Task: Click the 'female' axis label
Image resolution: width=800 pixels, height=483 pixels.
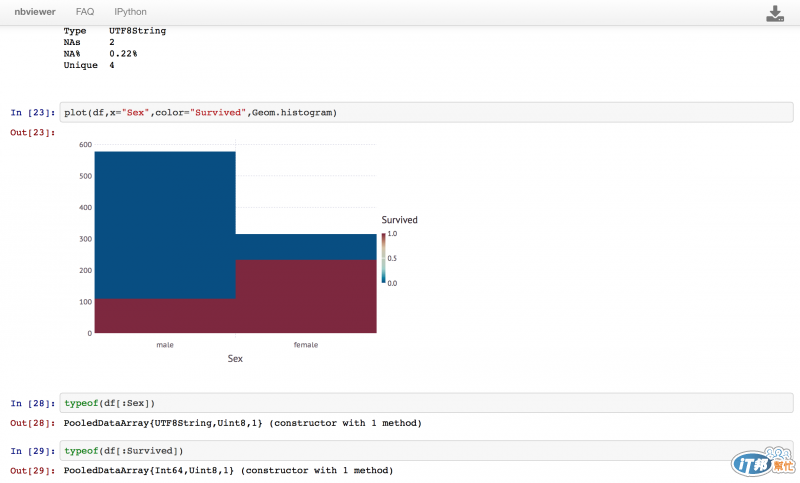Action: (x=306, y=345)
